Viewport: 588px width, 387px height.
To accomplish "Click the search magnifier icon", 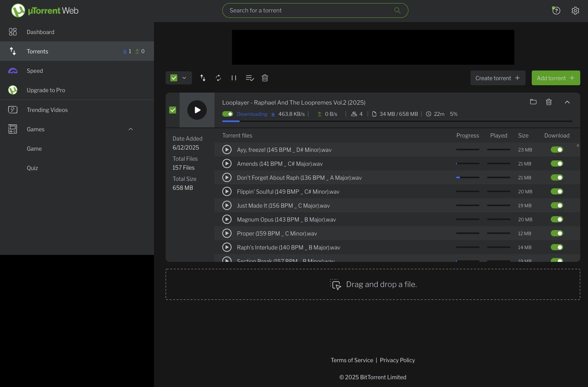I will (397, 10).
